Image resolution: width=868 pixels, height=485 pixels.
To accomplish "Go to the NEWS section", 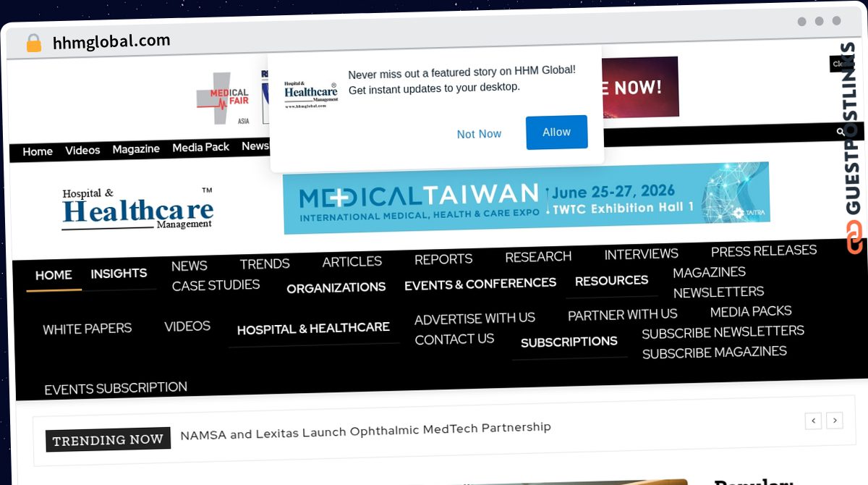I will click(190, 266).
